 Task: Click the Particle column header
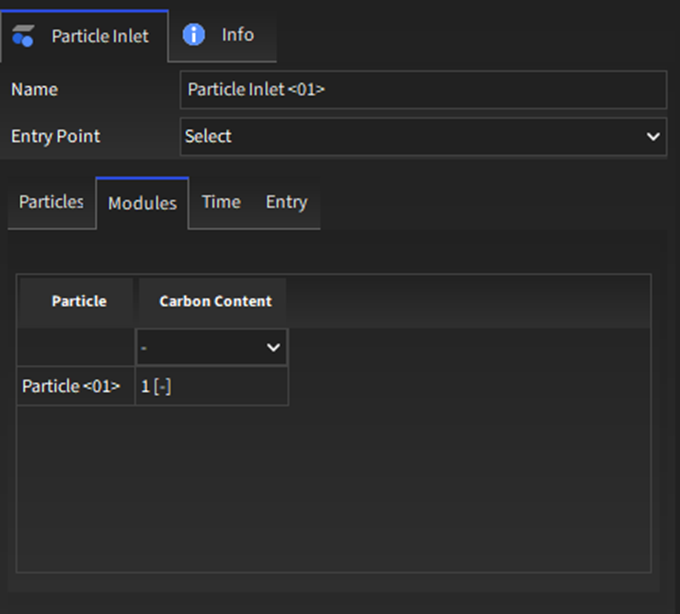point(76,301)
